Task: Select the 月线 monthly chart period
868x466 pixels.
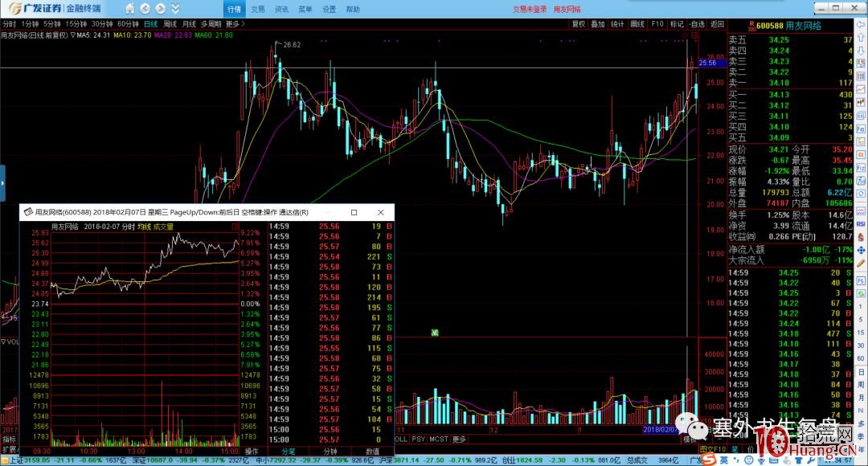Action: click(x=190, y=24)
